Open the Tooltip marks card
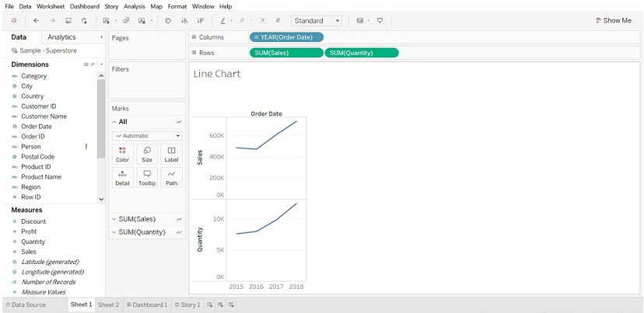This screenshot has width=644, height=313. [x=147, y=178]
